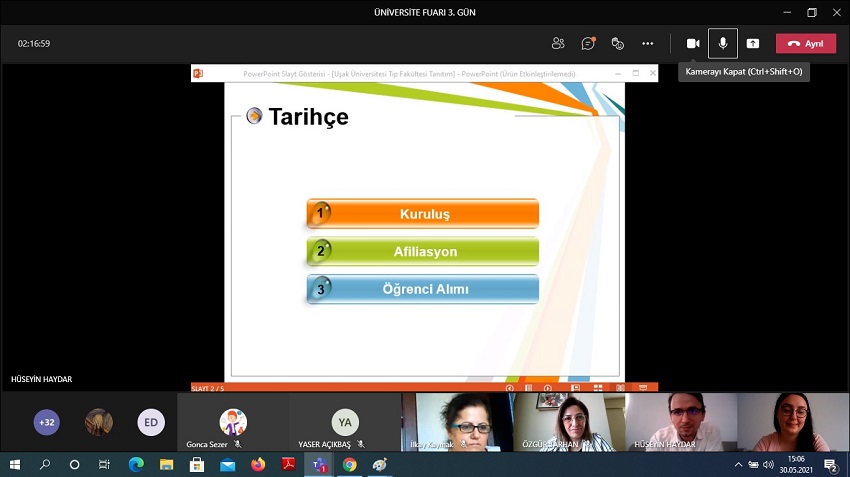Screen dimensions: 850x477
Task: Open Firefox from the Windows taskbar
Action: [258, 465]
